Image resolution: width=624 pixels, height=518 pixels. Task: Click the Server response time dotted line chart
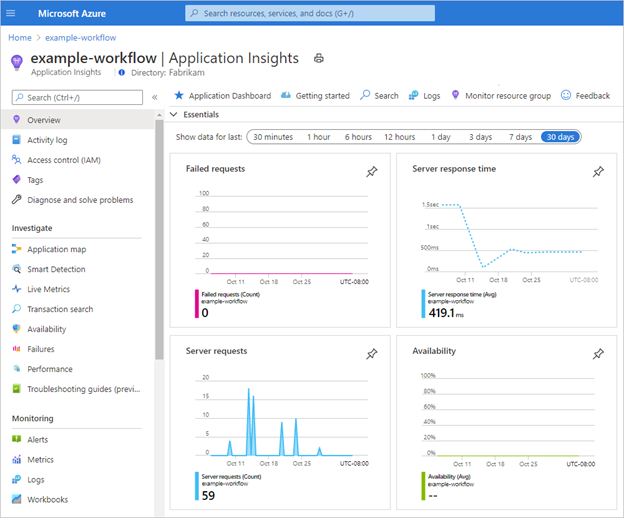(x=512, y=236)
